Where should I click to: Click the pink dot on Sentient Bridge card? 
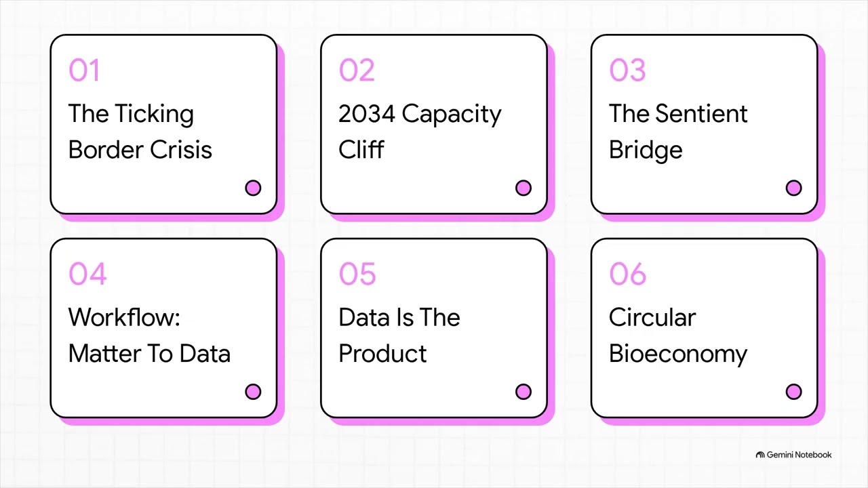click(x=793, y=188)
